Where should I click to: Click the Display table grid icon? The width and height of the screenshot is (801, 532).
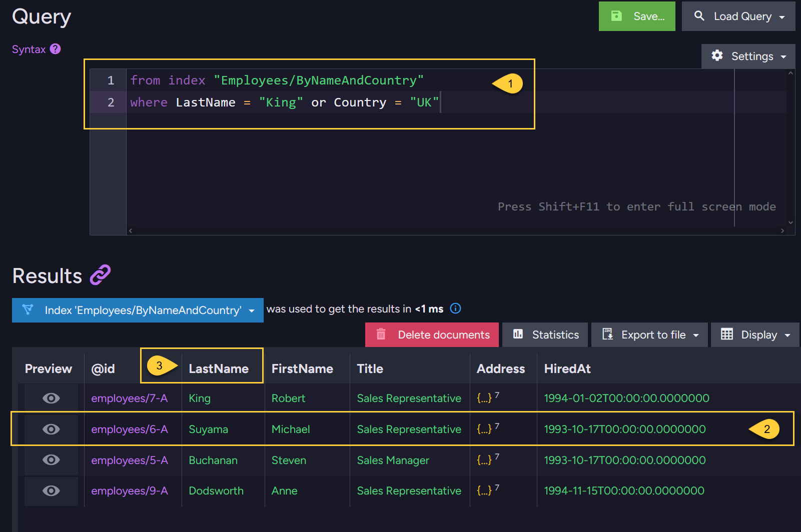click(x=727, y=334)
